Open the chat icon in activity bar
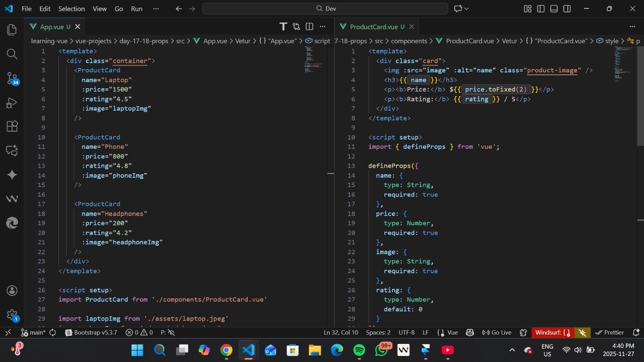This screenshot has width=644, height=362. pyautogui.click(x=11, y=151)
